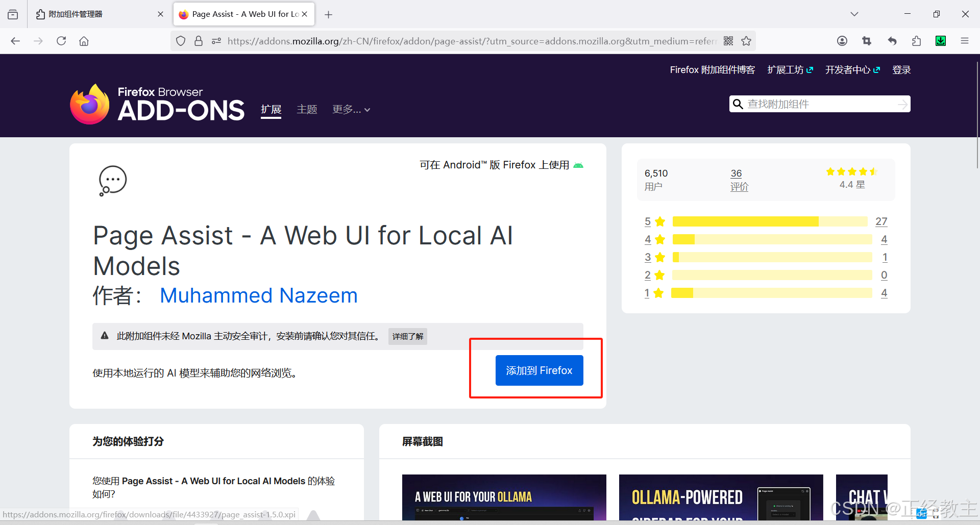
Task: Click the 详细了解 button
Action: (408, 336)
